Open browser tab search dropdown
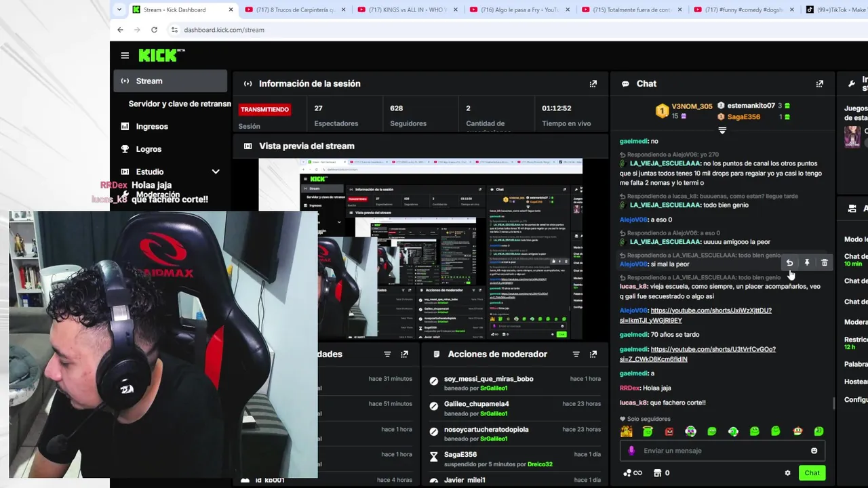 pyautogui.click(x=119, y=9)
